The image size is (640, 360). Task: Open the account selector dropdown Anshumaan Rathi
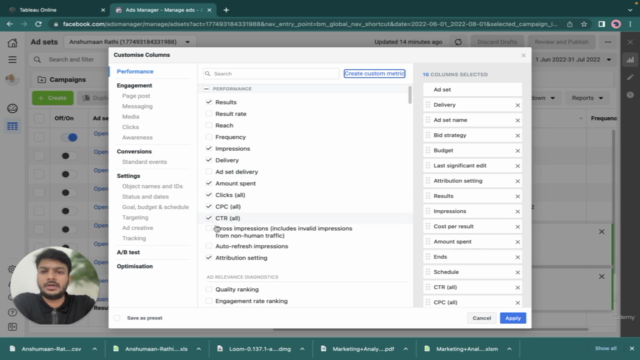(x=129, y=42)
